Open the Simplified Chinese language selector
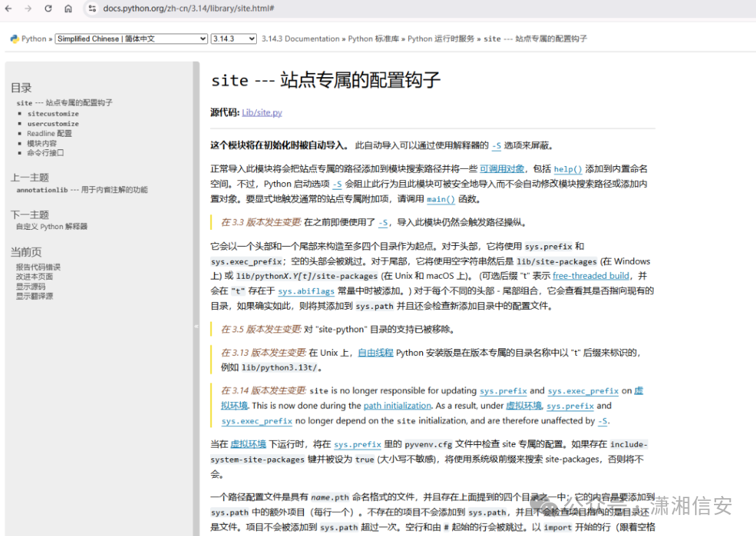Viewport: 756px width, 536px height. (126, 39)
